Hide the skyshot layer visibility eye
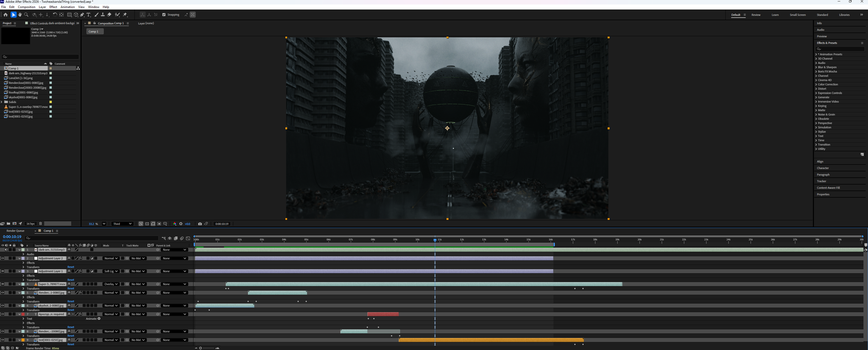The width and height of the screenshot is (868, 350). pos(3,306)
